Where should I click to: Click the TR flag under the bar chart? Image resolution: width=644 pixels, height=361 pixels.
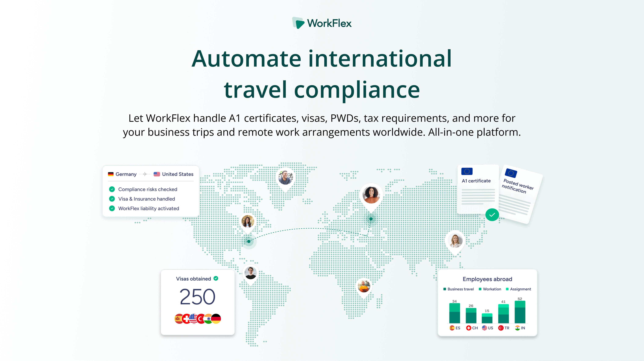point(501,328)
